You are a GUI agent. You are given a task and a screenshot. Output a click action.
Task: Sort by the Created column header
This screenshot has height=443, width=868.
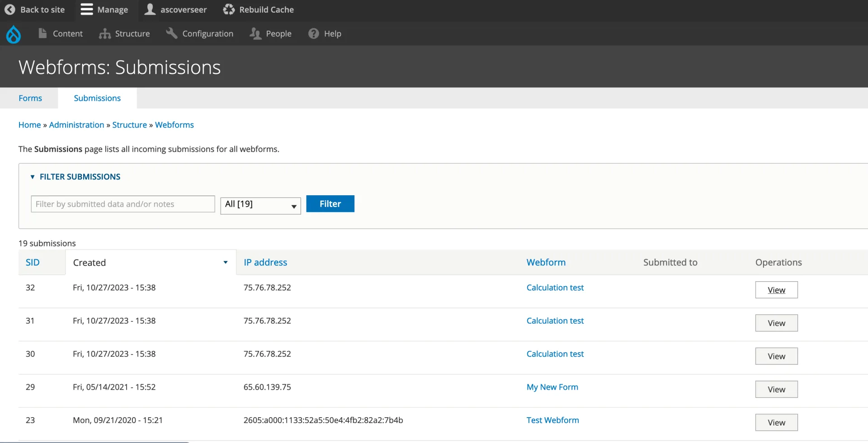[x=151, y=263]
